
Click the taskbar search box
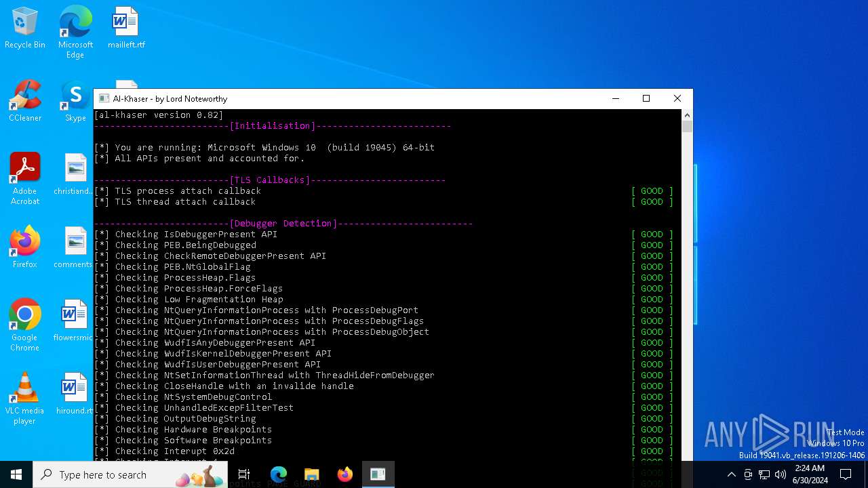pos(130,474)
